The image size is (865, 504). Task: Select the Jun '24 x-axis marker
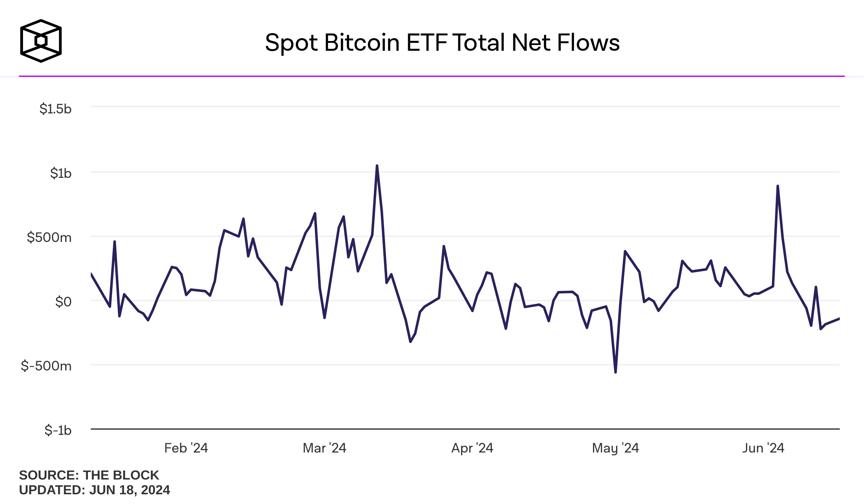pyautogui.click(x=763, y=448)
